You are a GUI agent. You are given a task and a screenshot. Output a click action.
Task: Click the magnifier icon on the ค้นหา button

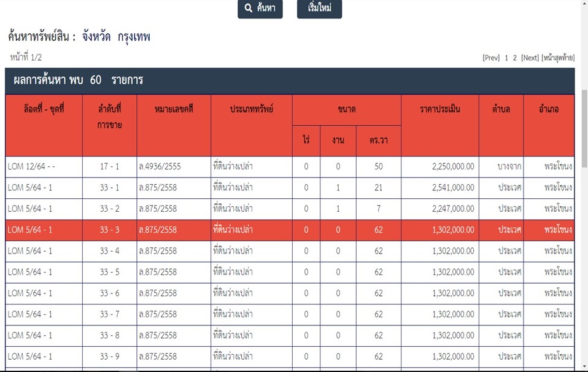tap(249, 9)
